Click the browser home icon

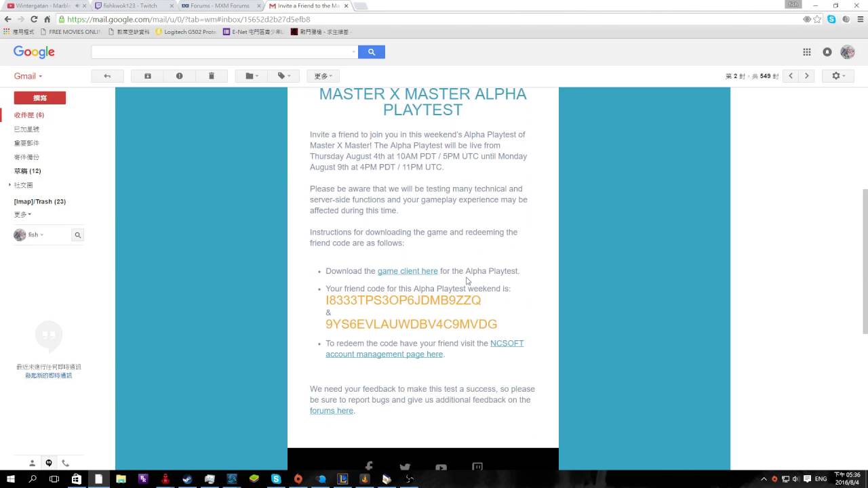[x=47, y=20]
